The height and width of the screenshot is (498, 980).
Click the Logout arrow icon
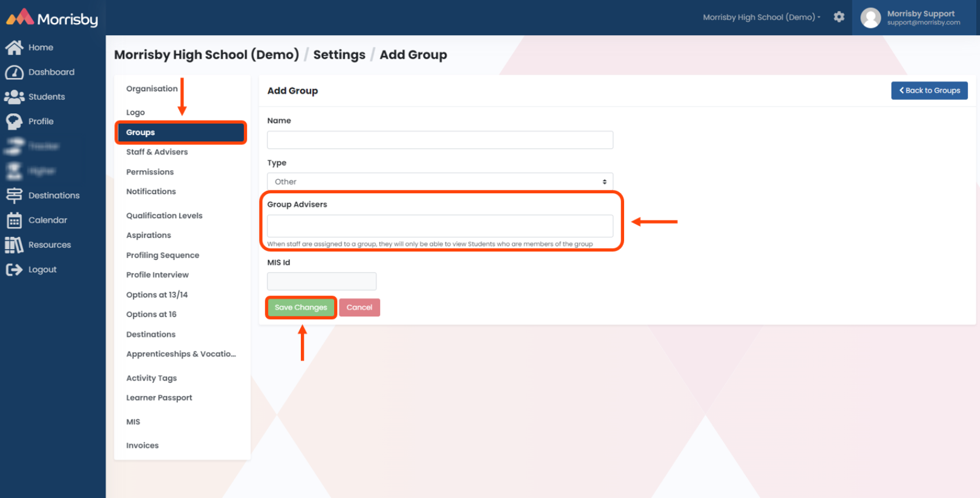click(x=14, y=270)
